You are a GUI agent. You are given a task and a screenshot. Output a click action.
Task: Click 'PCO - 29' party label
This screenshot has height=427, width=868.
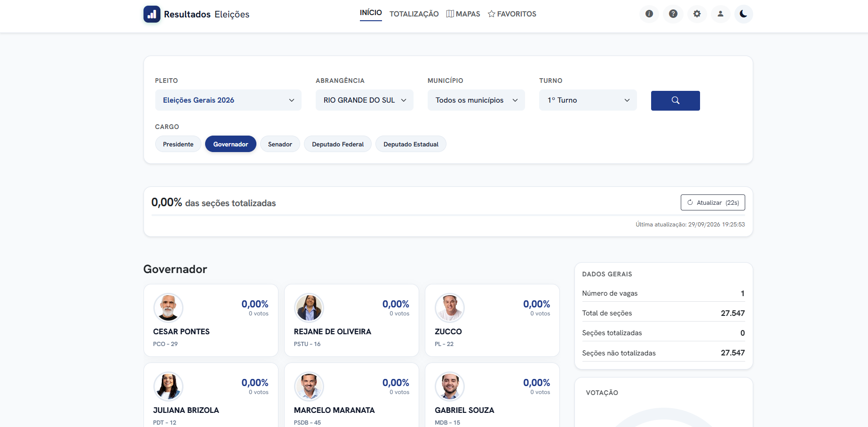click(165, 344)
